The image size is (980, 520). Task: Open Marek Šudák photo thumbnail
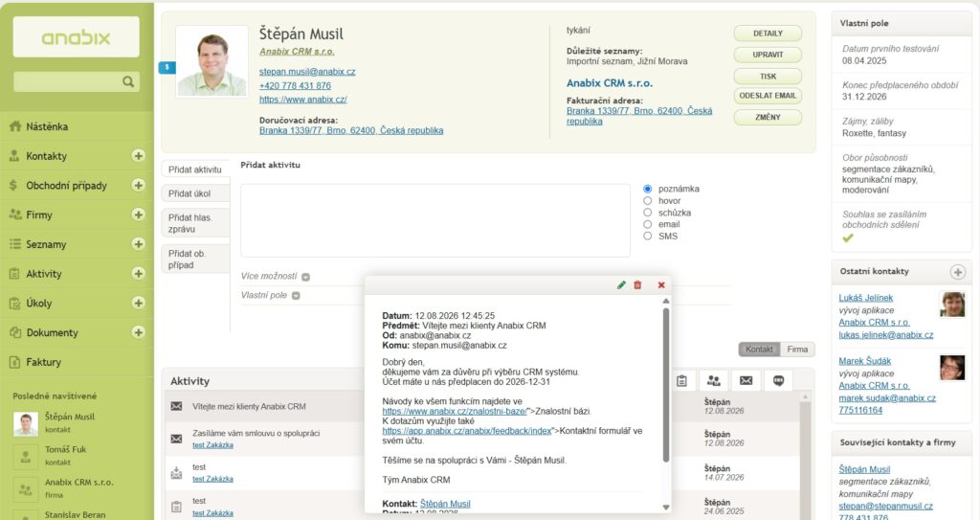(952, 368)
